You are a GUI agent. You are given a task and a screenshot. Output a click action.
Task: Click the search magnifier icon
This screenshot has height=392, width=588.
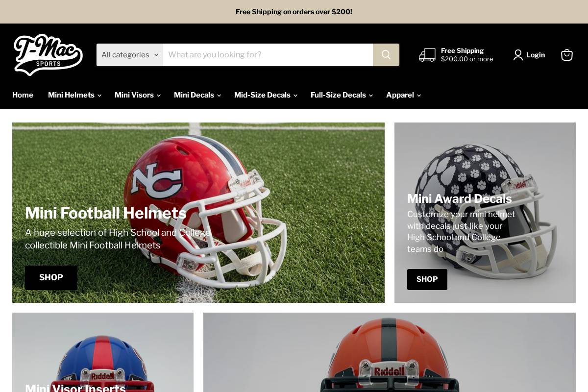386,55
